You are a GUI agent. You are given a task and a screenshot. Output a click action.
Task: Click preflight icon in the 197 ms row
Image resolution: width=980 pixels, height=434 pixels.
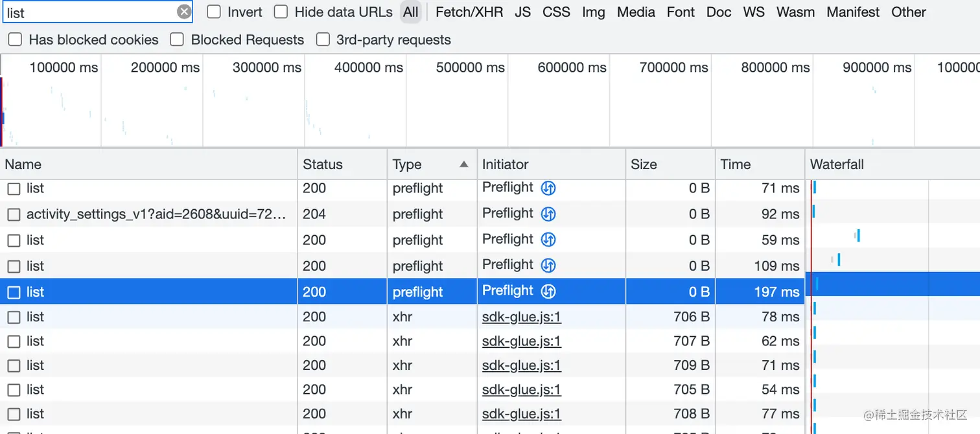coord(548,291)
